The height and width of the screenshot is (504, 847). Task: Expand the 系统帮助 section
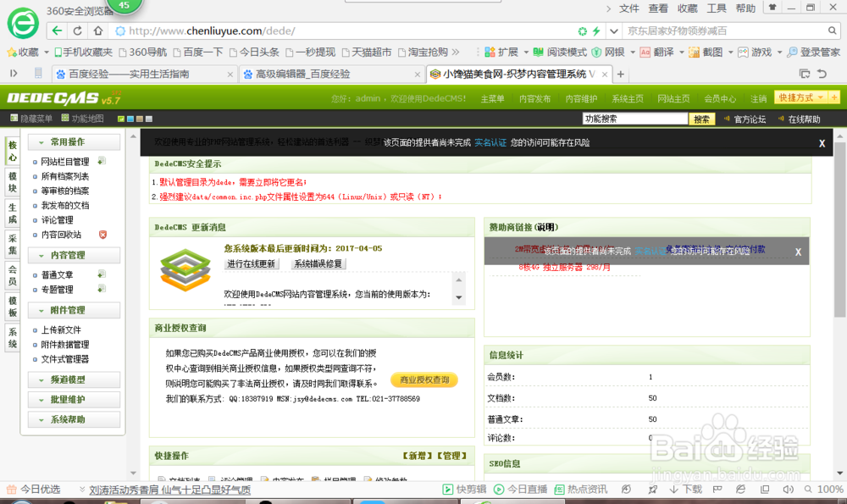click(x=74, y=419)
